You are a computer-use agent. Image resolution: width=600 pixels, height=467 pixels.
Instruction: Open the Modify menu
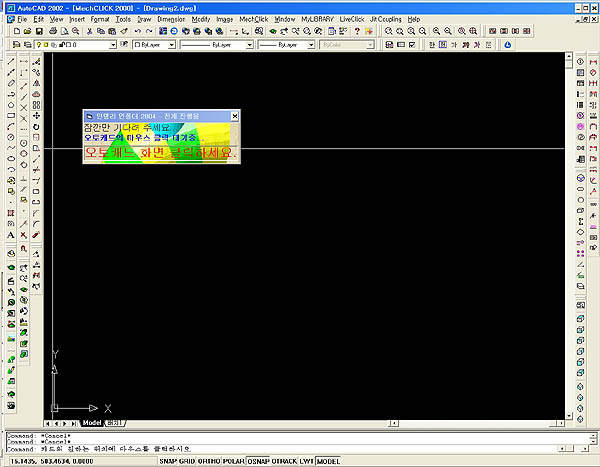(x=201, y=19)
